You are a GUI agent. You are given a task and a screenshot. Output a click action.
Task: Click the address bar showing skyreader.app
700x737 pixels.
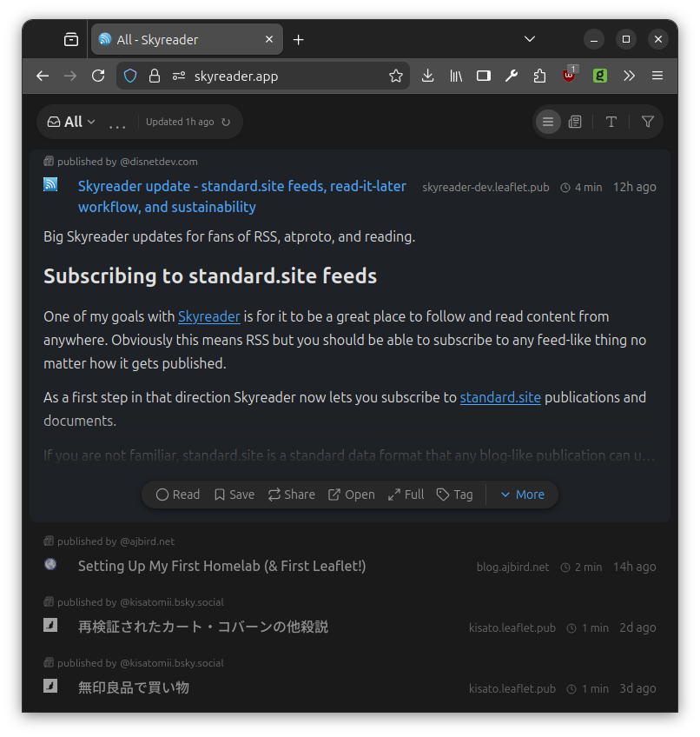coord(261,76)
